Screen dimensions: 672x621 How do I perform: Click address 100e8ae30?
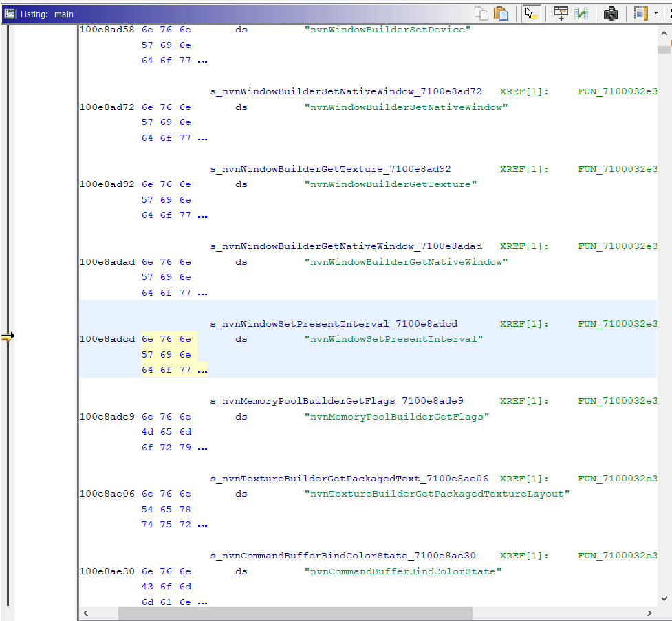click(107, 571)
